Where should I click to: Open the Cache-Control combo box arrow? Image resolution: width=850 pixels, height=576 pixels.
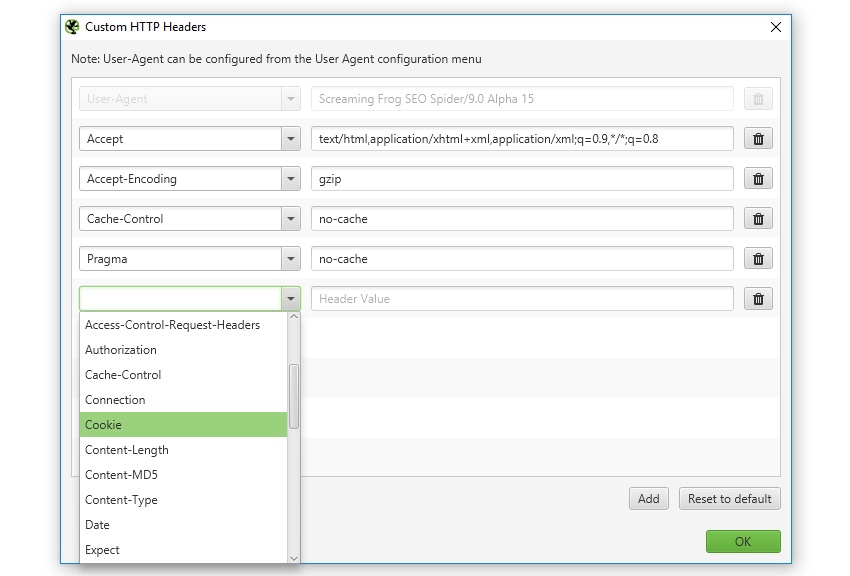(290, 219)
